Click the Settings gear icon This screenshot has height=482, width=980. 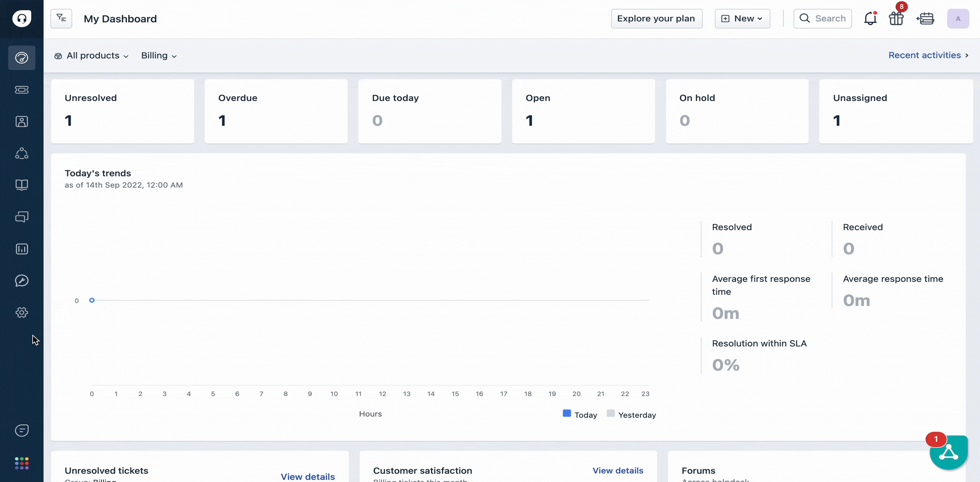tap(22, 312)
